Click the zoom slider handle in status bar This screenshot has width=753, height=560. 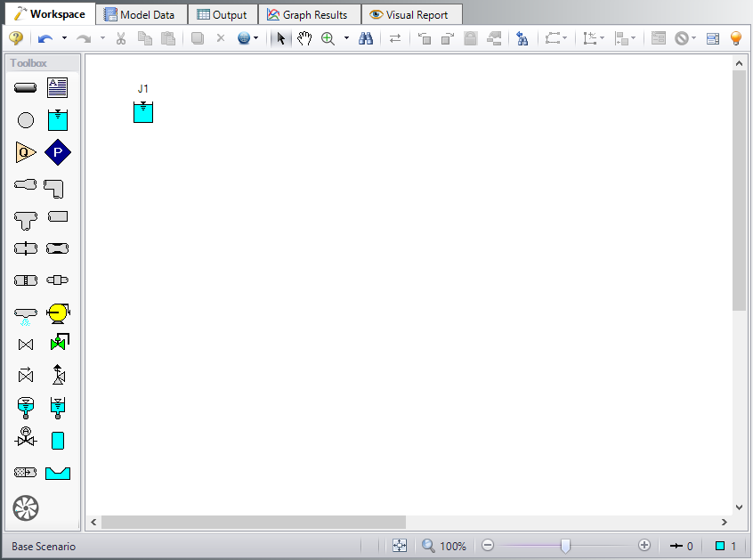point(565,546)
